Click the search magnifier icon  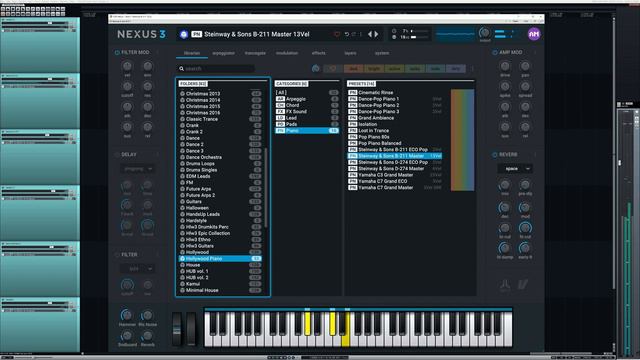coord(182,69)
